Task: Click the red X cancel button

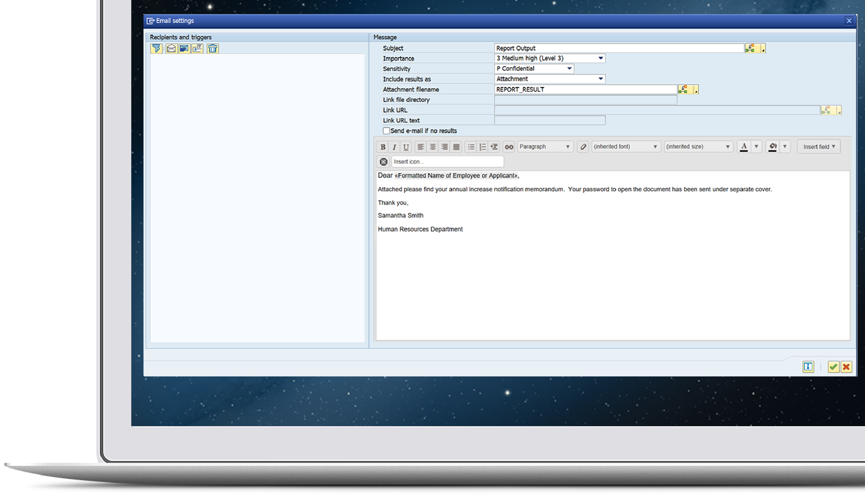Action: click(847, 367)
